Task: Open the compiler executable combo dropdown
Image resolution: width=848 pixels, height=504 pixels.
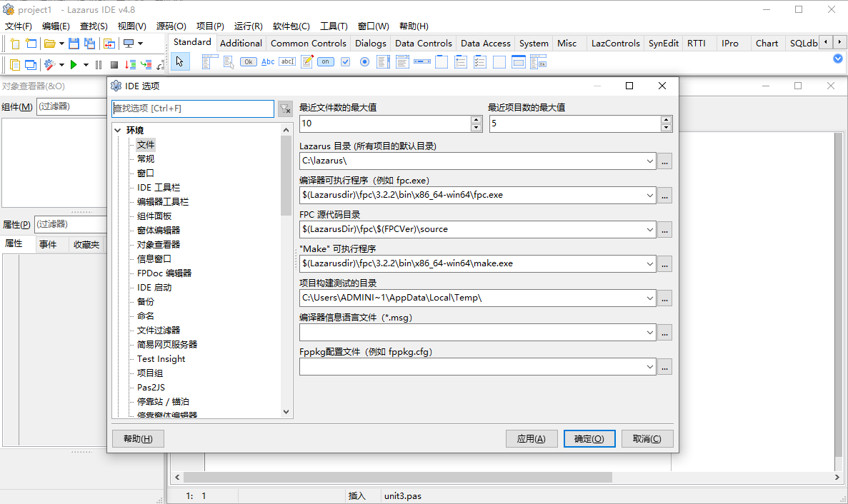Action: 649,196
